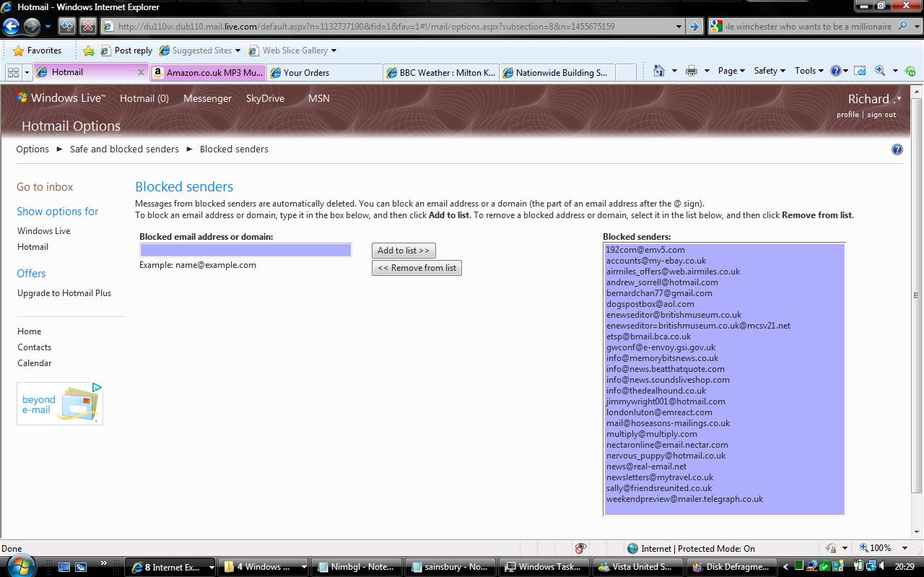Viewport: 924px width, 577px height.
Task: Open the Help question mark icon
Action: pos(836,71)
